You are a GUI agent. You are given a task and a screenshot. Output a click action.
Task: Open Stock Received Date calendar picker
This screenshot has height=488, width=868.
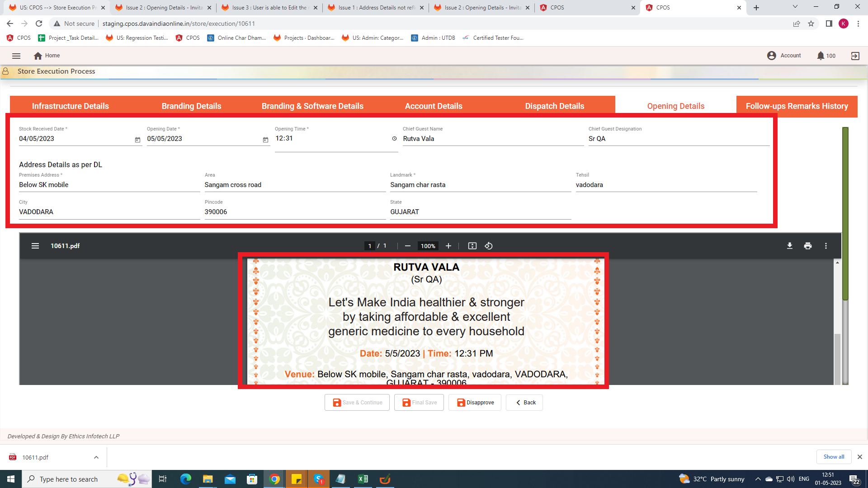tap(137, 140)
